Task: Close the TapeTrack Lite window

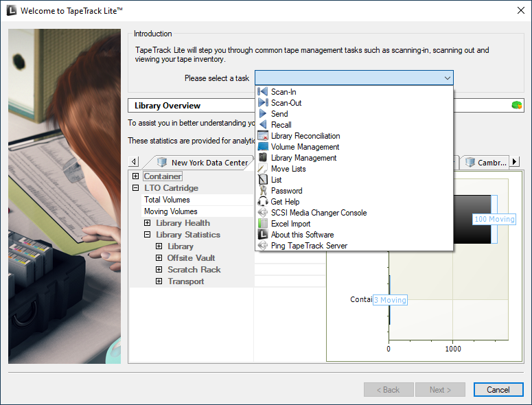Action: pyautogui.click(x=521, y=10)
